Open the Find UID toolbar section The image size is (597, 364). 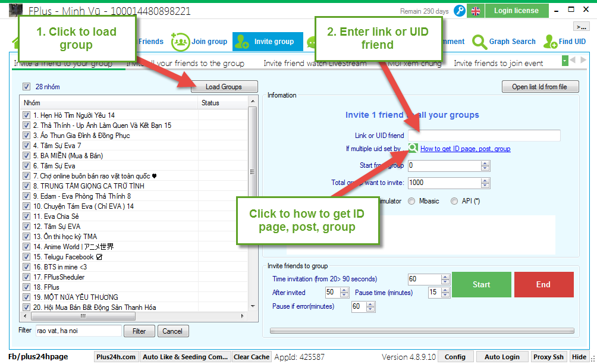point(565,42)
